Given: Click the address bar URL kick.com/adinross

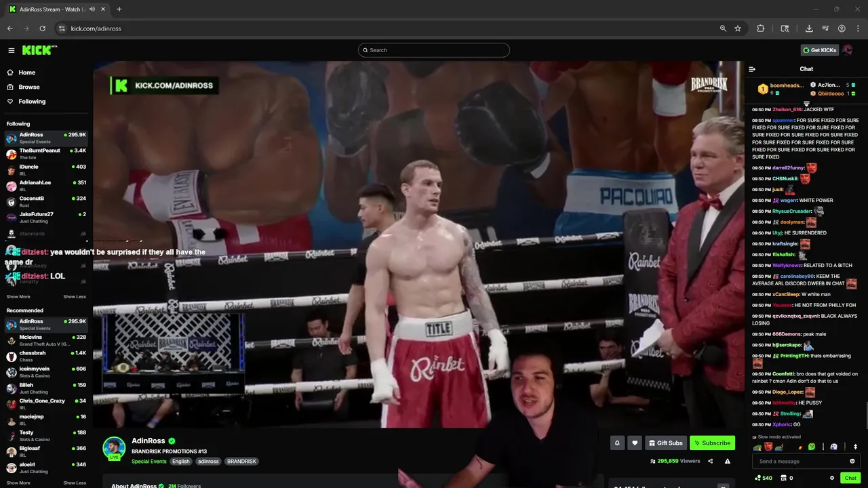Looking at the screenshot, I should pyautogui.click(x=96, y=28).
